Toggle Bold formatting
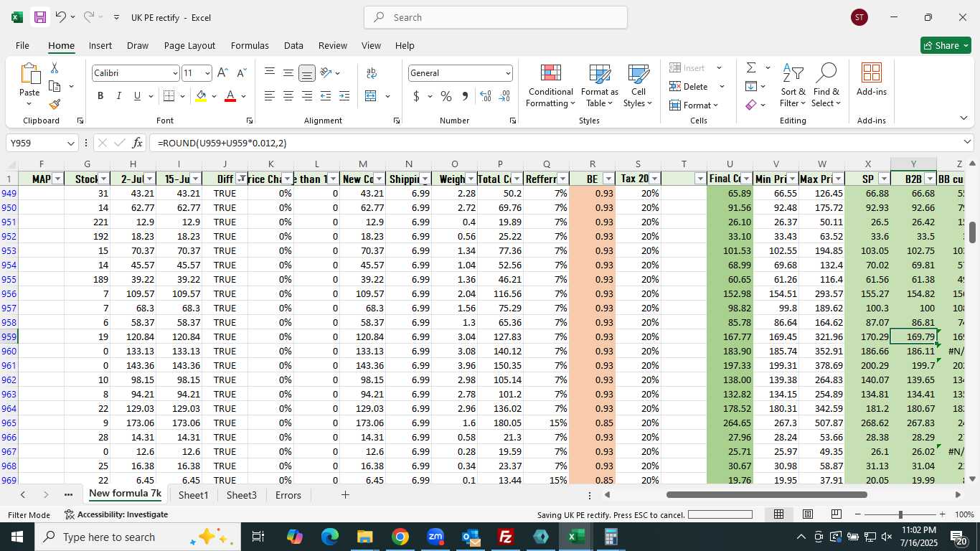This screenshot has height=551, width=980. [100, 96]
